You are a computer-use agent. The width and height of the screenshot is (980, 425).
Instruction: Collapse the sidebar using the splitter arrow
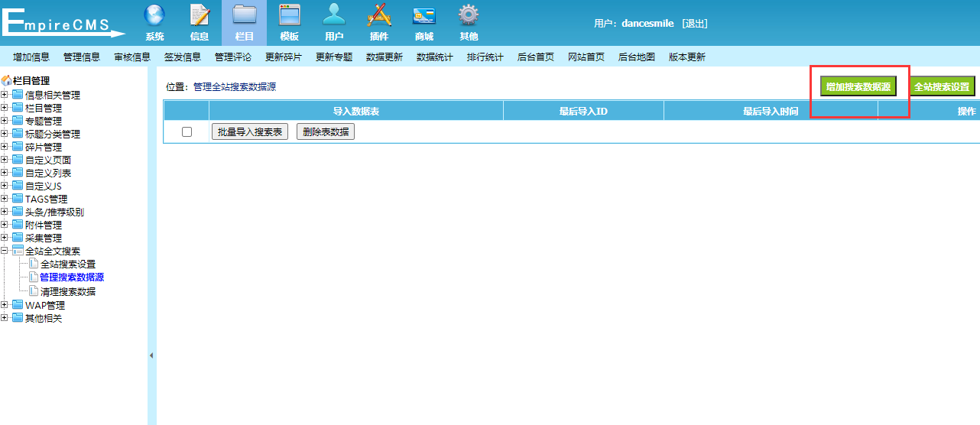pyautogui.click(x=151, y=355)
